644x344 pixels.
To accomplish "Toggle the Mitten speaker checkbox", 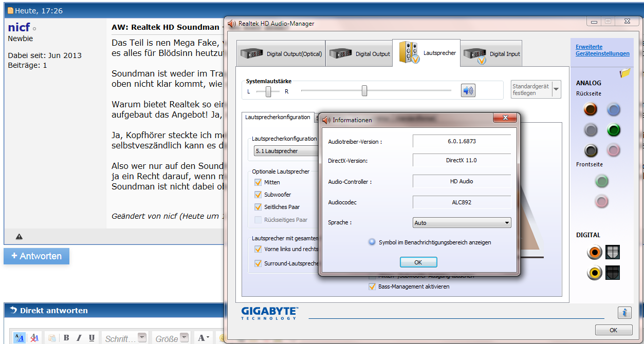I will coord(258,182).
